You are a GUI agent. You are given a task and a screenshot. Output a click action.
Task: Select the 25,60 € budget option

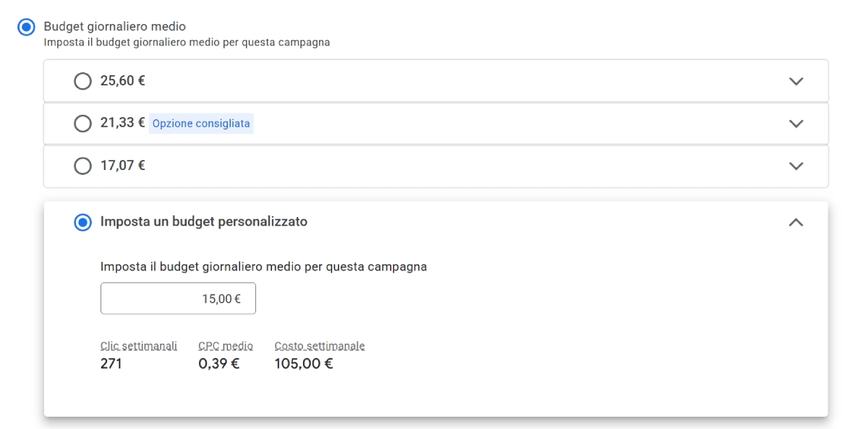(x=82, y=80)
